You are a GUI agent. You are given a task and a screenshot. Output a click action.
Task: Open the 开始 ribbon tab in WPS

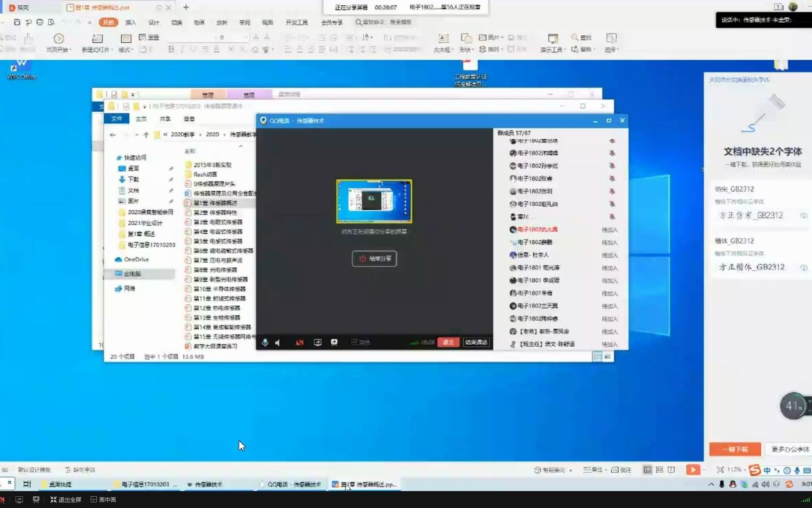click(x=109, y=23)
